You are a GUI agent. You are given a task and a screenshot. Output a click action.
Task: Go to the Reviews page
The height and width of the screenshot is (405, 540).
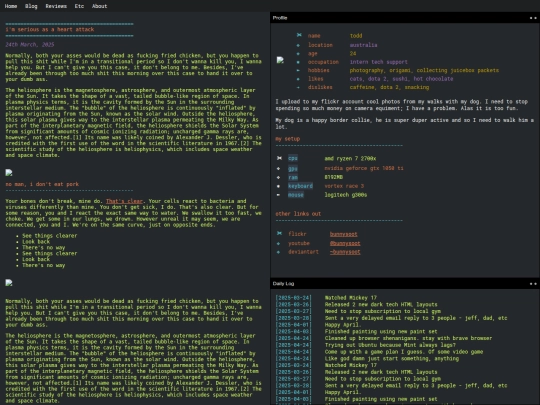(x=56, y=6)
